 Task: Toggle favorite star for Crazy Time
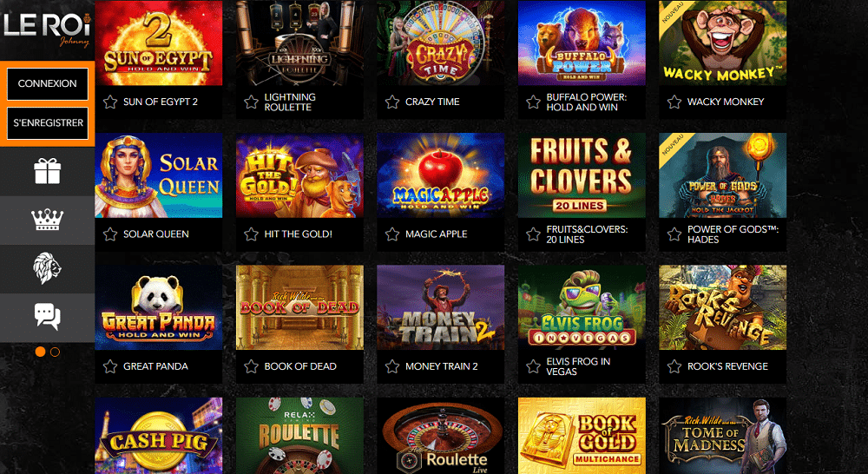click(x=392, y=102)
